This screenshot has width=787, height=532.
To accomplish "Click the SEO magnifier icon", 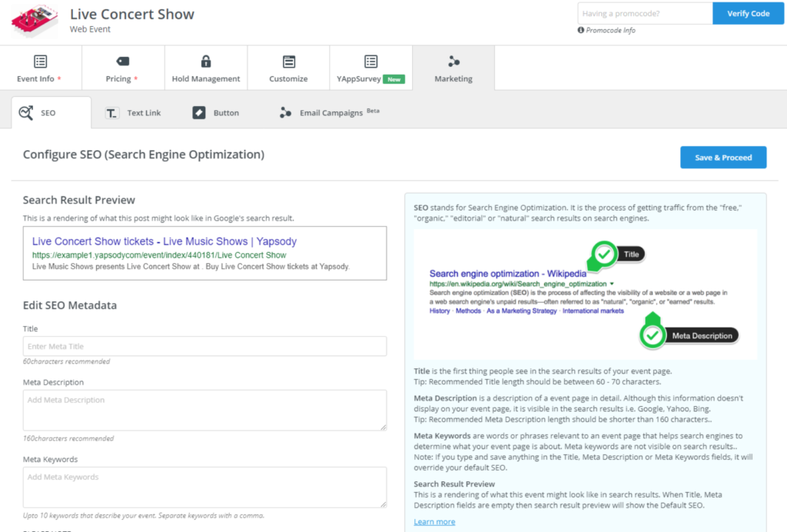I will (26, 113).
